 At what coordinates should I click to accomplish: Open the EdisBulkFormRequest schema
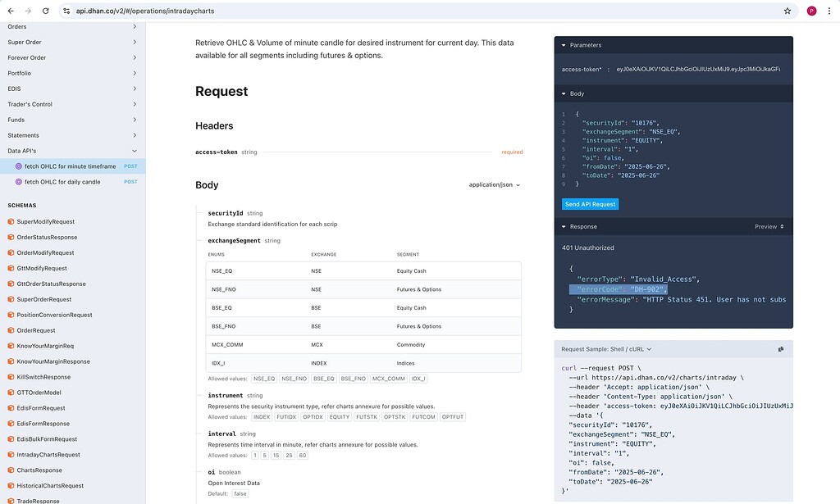coord(47,438)
